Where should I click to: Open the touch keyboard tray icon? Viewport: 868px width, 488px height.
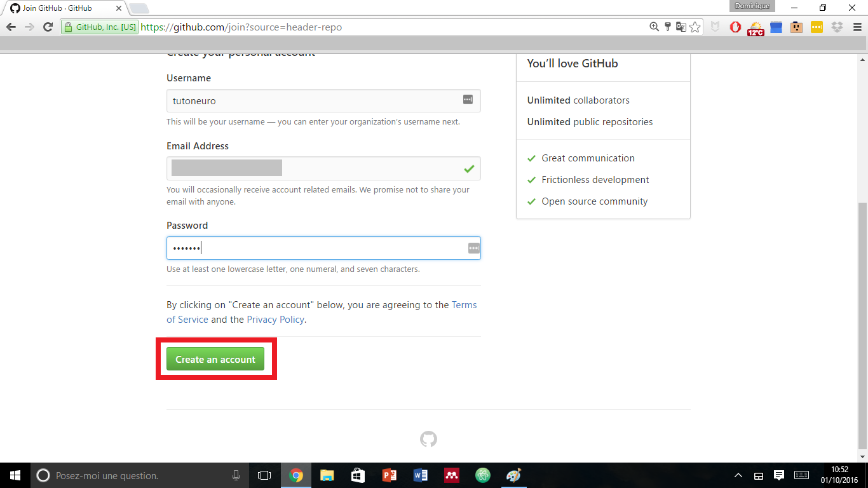(x=801, y=475)
